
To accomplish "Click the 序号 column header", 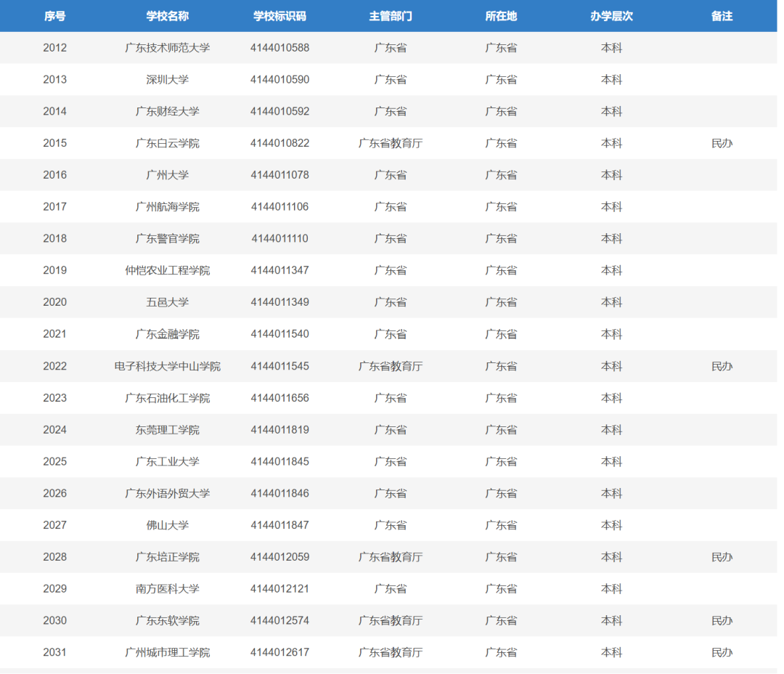I will pos(54,16).
